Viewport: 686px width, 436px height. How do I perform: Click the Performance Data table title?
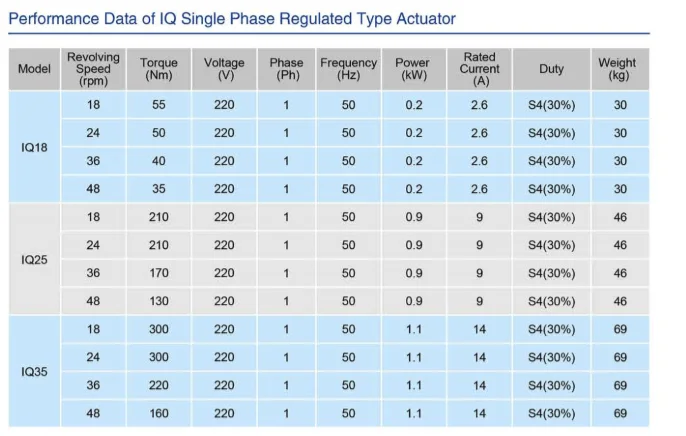(232, 19)
